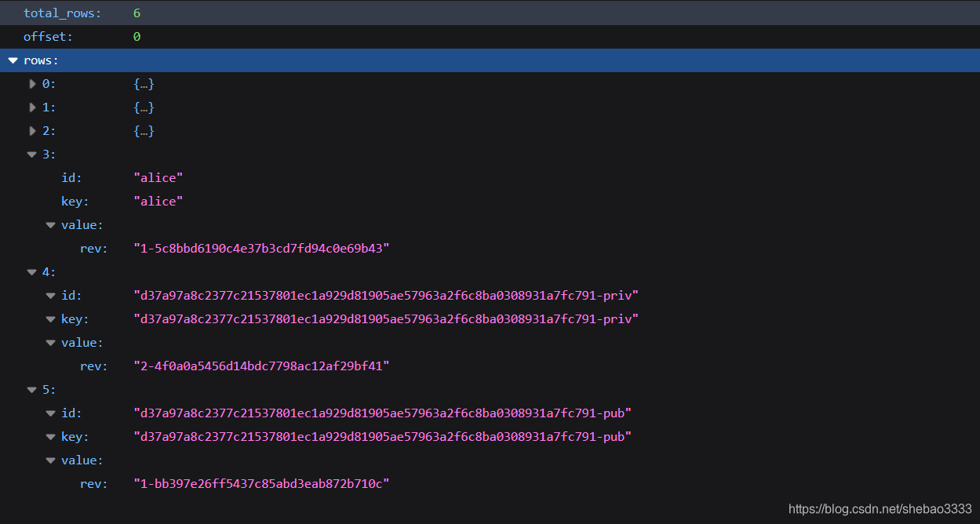Toggle triangle beside key in row 5
The height and width of the screenshot is (524, 980).
51,437
